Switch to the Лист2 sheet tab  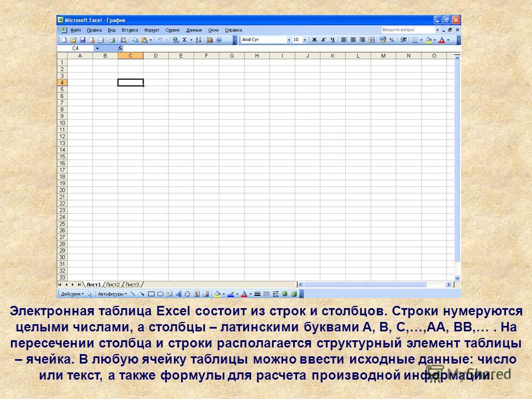tap(112, 285)
